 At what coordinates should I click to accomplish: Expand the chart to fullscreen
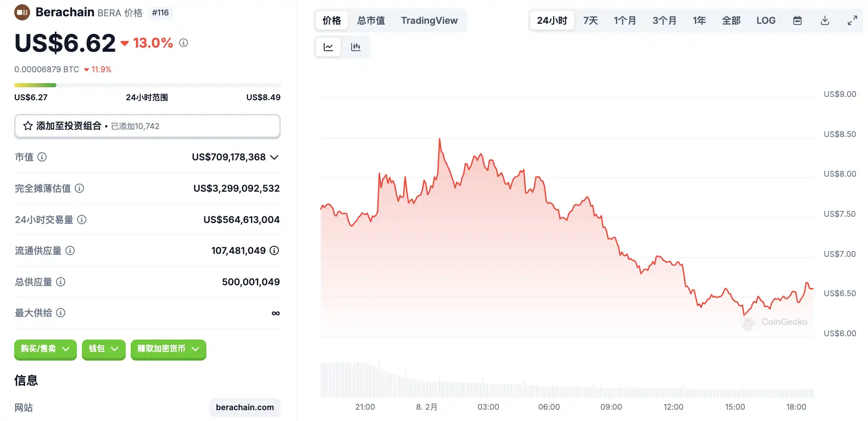pyautogui.click(x=852, y=20)
